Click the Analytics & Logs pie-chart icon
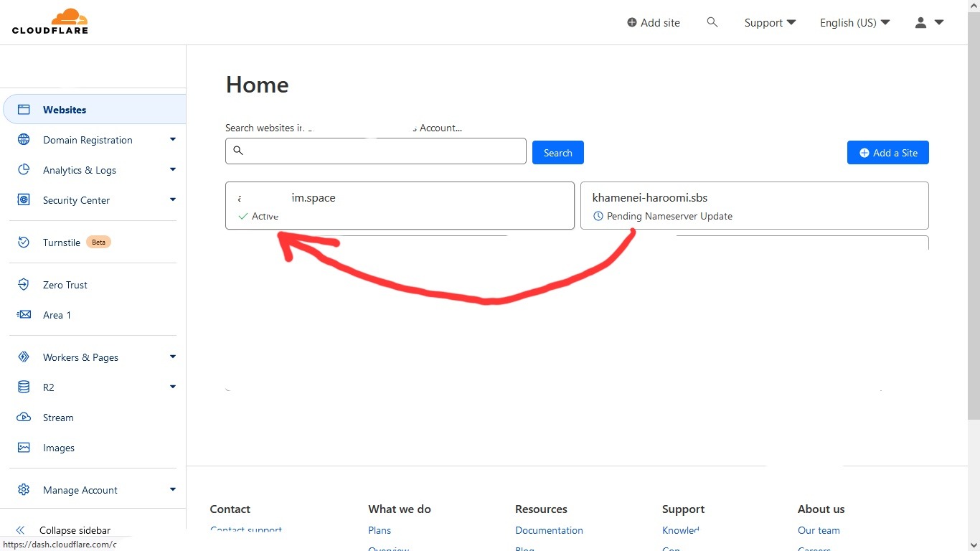 pos(24,170)
